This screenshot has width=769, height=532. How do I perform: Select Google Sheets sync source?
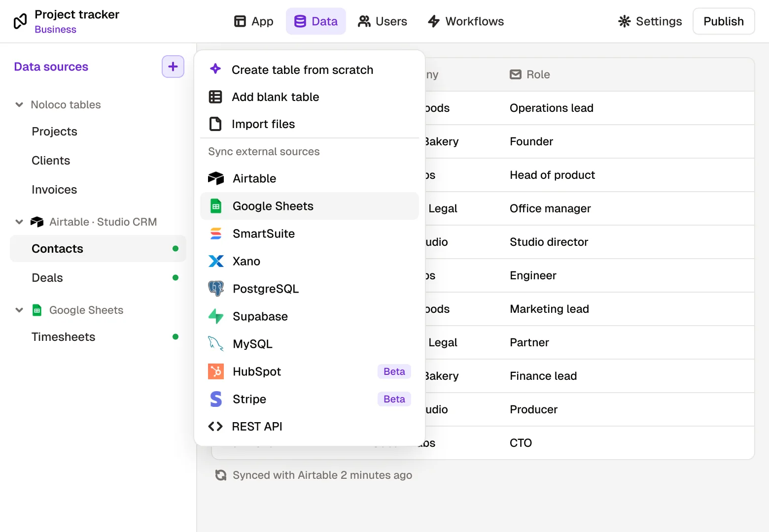click(310, 206)
